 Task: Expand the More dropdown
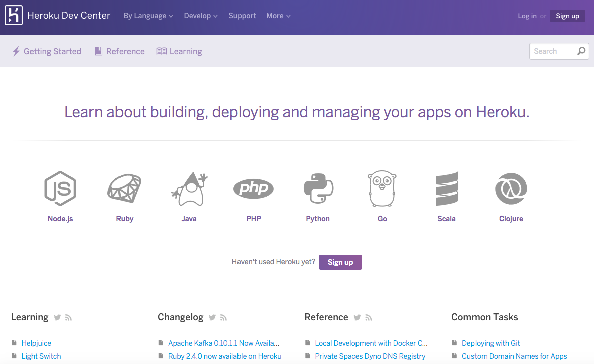pyautogui.click(x=278, y=16)
